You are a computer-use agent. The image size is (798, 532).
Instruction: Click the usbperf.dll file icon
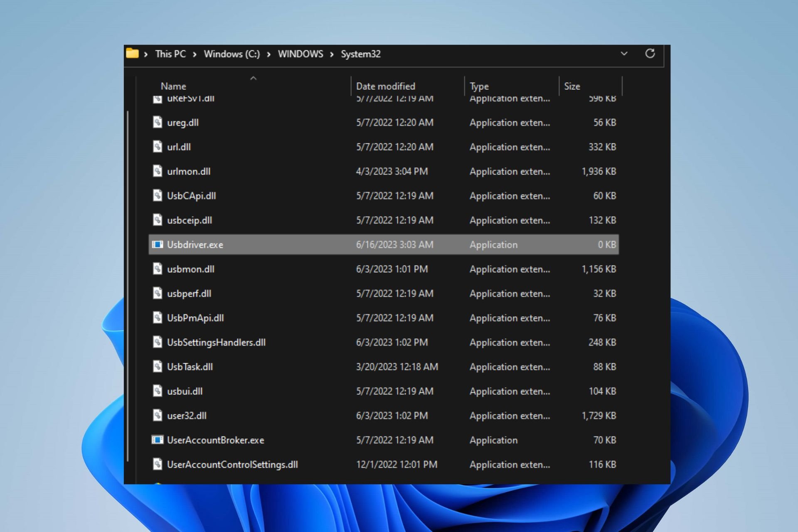coord(157,293)
